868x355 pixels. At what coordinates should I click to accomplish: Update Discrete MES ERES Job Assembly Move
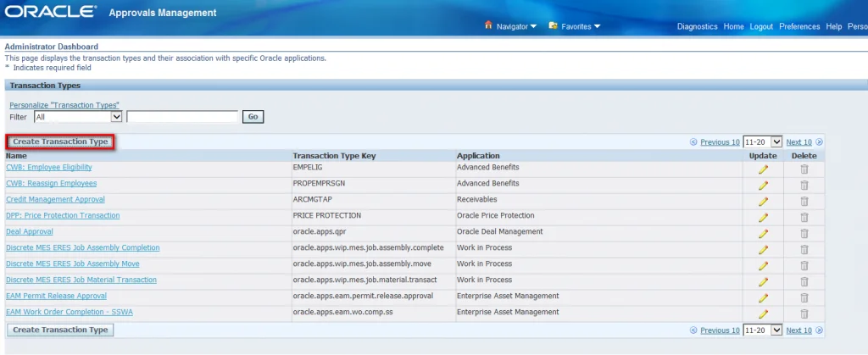763,265
